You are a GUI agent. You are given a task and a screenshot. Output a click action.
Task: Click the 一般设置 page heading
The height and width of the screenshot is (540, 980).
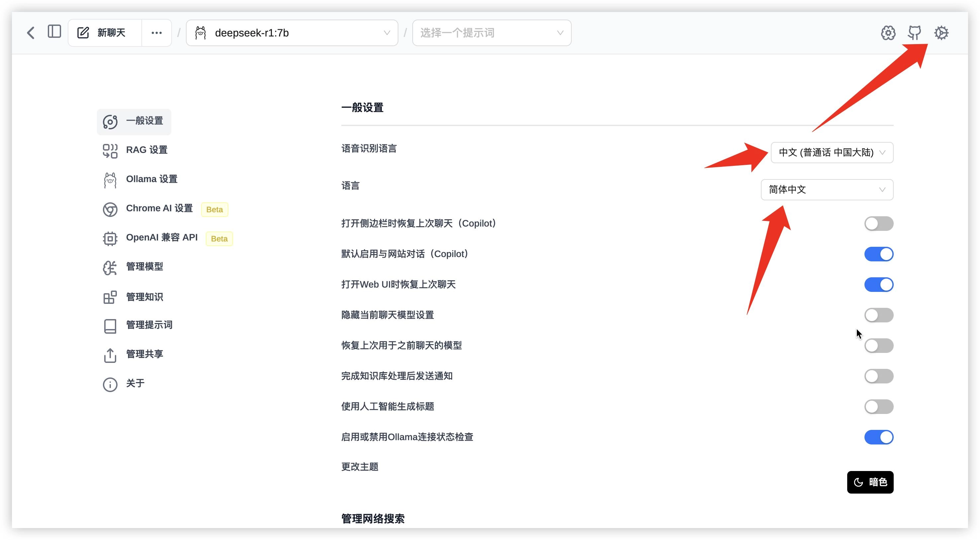[362, 107]
